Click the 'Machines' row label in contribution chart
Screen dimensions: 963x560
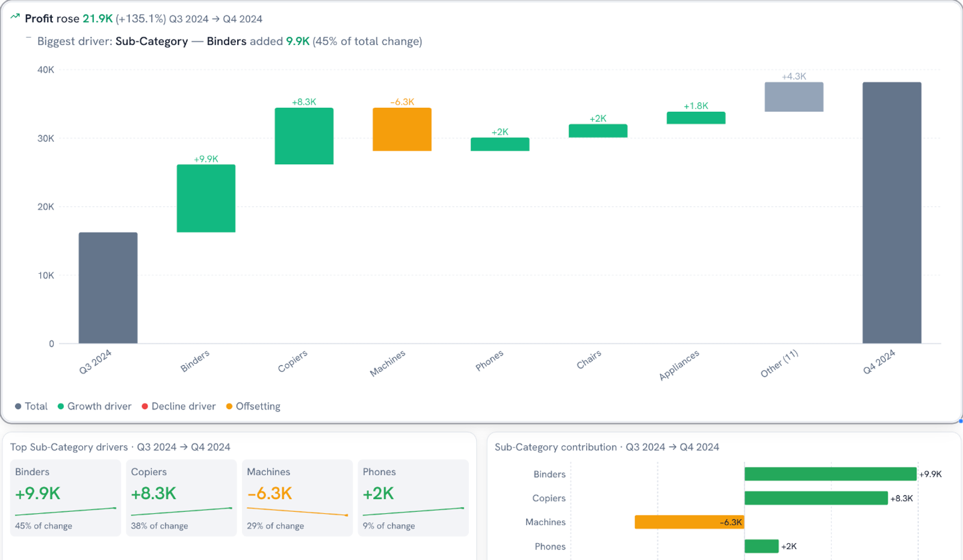[545, 522]
